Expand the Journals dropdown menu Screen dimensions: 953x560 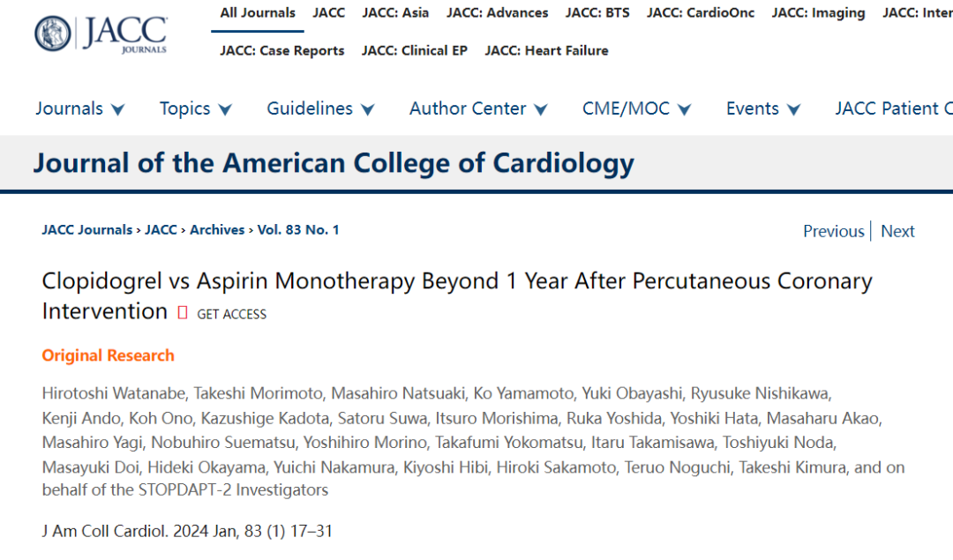tap(79, 108)
